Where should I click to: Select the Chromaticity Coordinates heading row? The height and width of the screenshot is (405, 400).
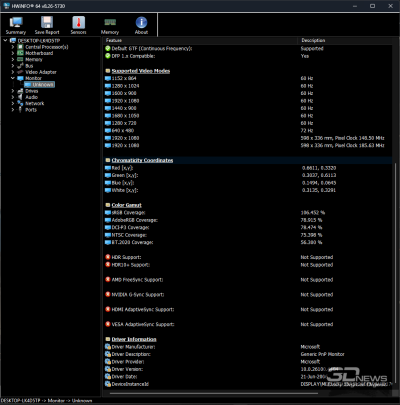pos(248,160)
